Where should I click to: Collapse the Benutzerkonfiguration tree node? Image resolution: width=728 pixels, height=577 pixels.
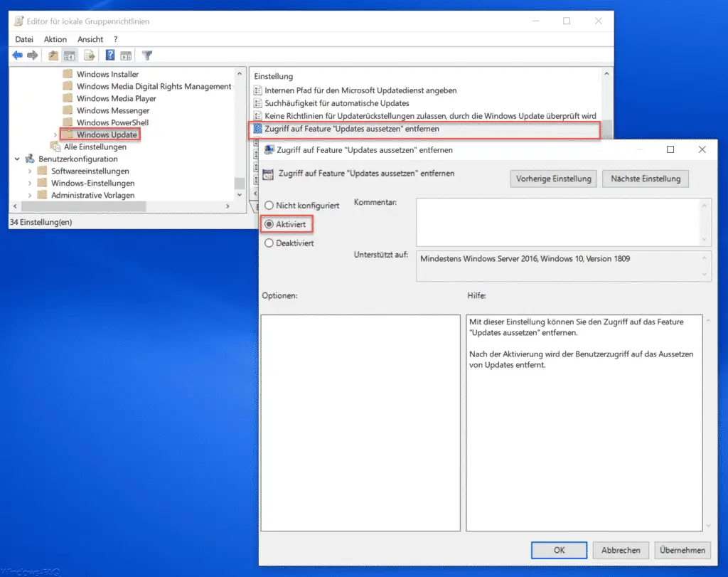(17, 159)
